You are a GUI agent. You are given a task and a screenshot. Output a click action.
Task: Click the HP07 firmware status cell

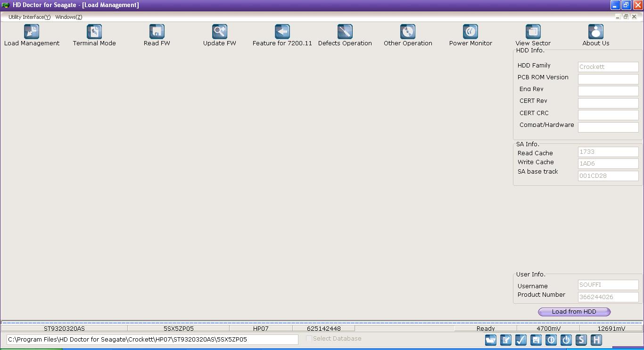[x=261, y=328]
